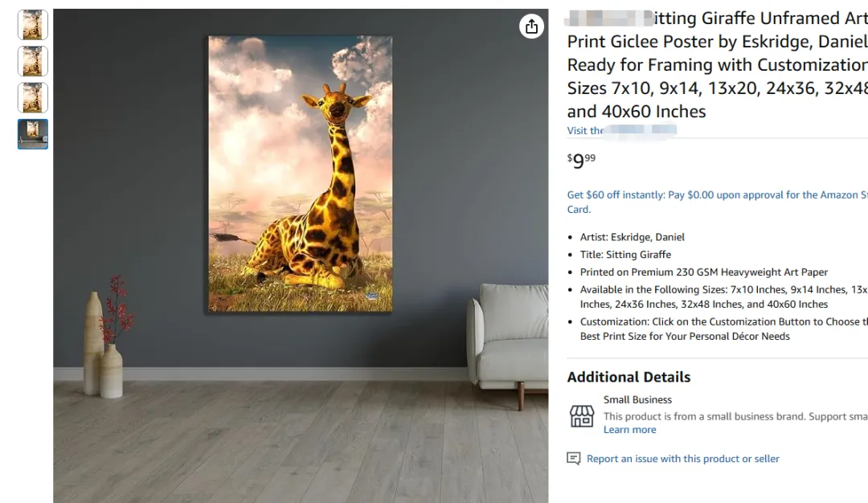Click the Sitting Giraffe product title
Viewport: 868px width, 503px height.
(x=718, y=65)
